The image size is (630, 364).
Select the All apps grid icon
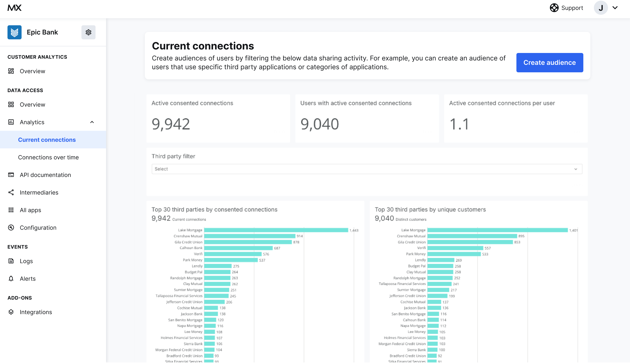tap(11, 210)
